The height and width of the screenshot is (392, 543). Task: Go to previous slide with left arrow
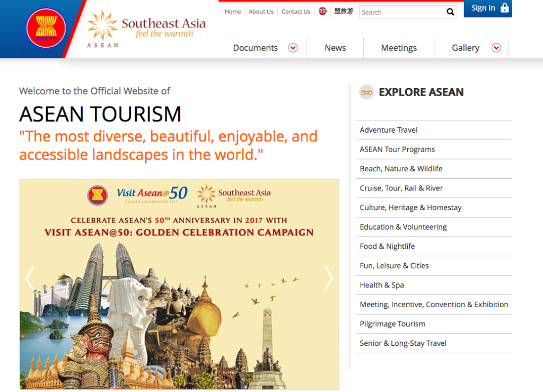click(x=30, y=278)
